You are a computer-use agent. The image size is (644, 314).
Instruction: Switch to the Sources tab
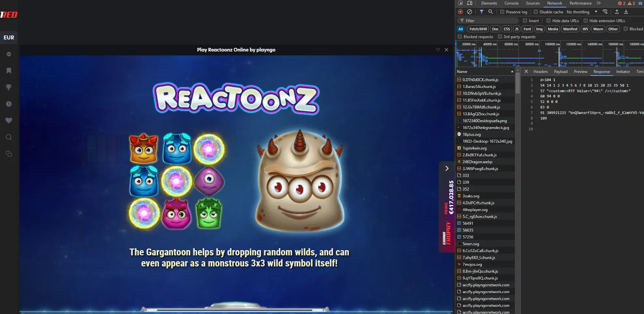(x=533, y=3)
